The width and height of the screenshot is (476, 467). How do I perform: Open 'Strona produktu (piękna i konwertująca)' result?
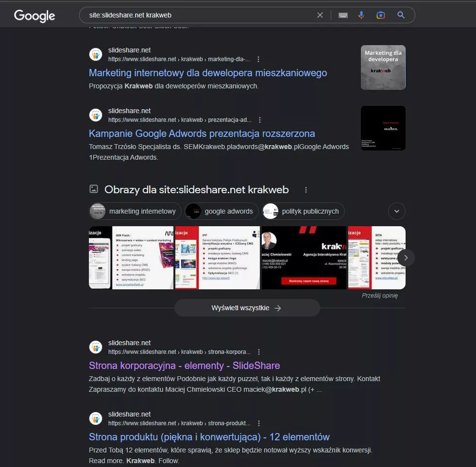209,437
